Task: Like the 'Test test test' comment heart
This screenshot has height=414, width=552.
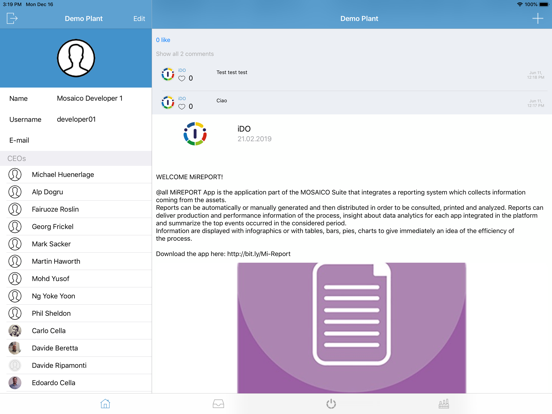Action: pos(182,78)
